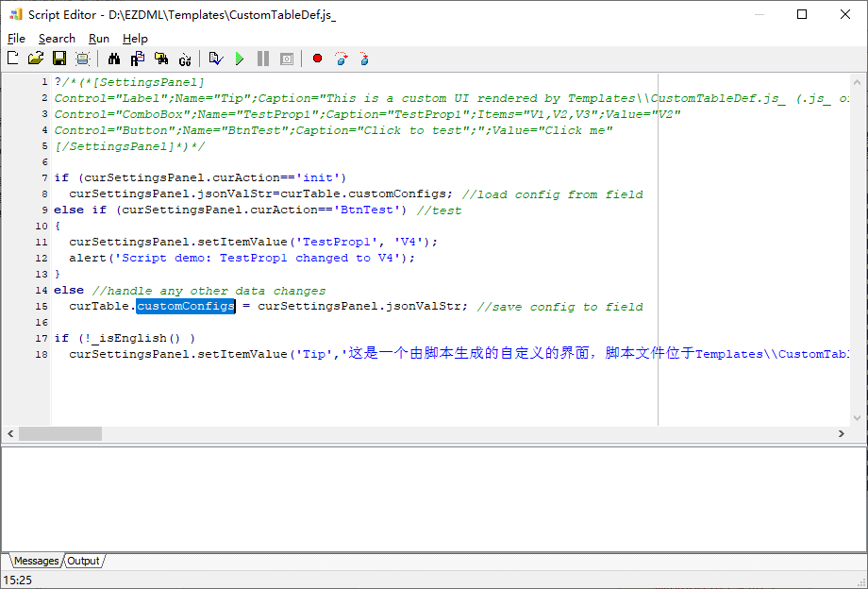Image resolution: width=868 pixels, height=589 pixels.
Task: Click '[/SettingsPanel]*)*/' on line 5
Action: (x=129, y=146)
